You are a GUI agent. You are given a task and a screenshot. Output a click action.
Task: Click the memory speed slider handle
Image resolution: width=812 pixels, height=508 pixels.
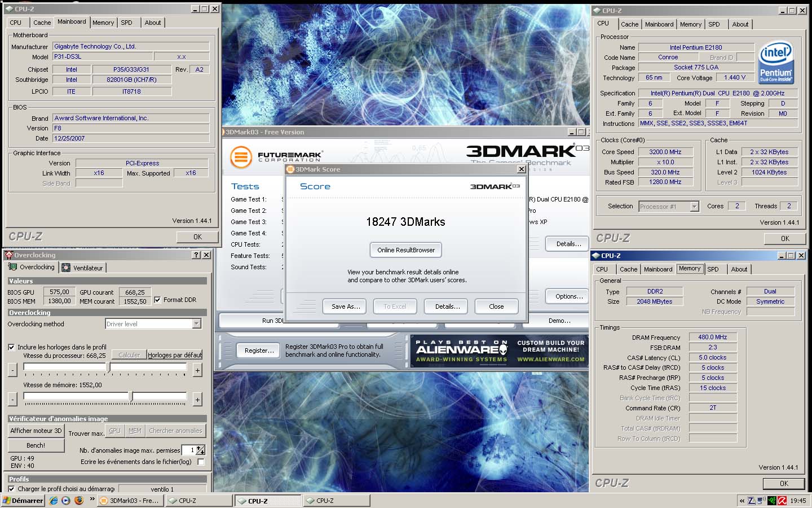(131, 397)
